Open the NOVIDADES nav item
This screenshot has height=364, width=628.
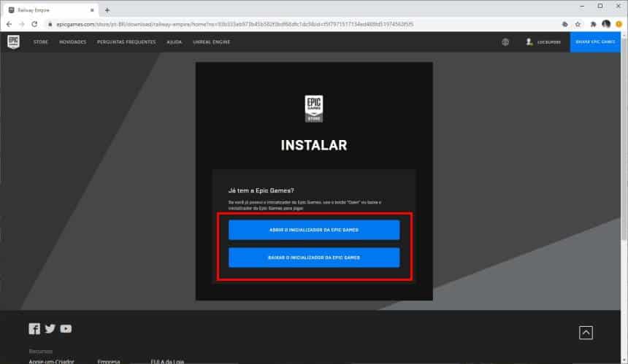(x=72, y=42)
